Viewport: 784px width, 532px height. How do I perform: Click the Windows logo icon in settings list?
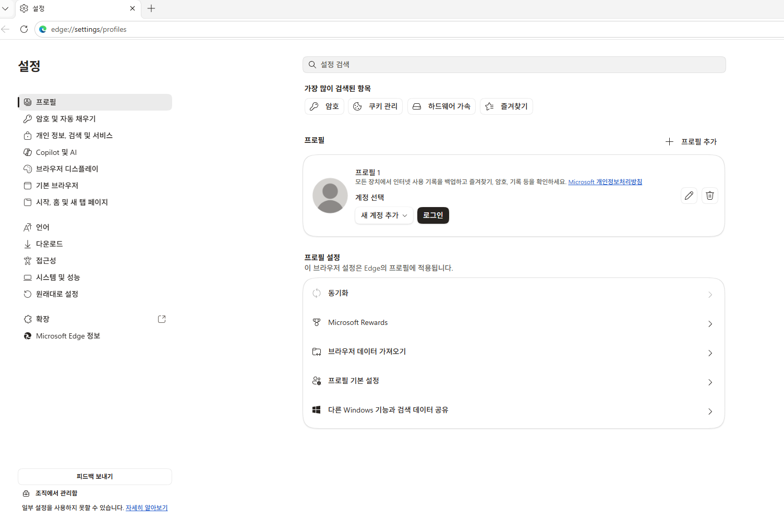pos(317,410)
